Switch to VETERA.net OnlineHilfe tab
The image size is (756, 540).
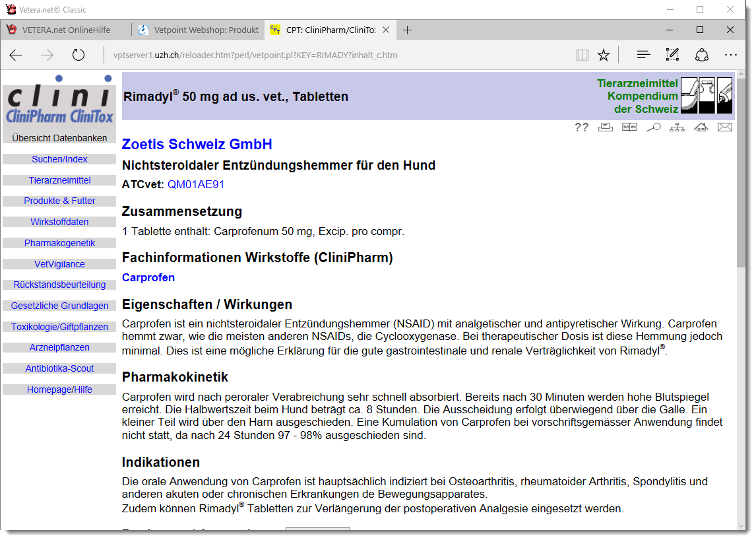tap(66, 30)
